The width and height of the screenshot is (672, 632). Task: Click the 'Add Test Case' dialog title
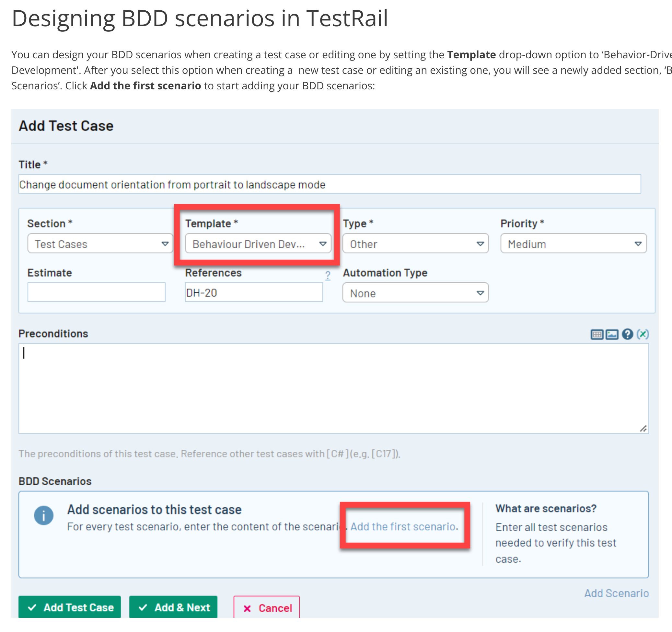66,126
